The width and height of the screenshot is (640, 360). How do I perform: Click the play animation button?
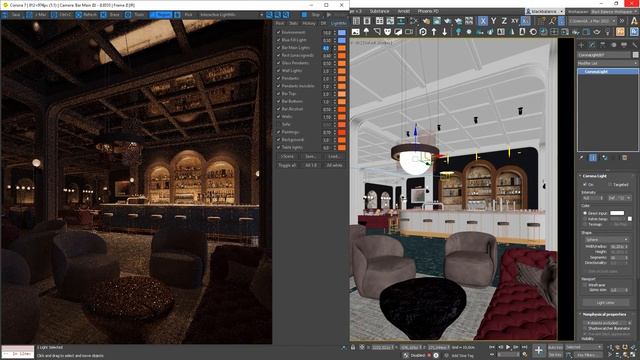pyautogui.click(x=508, y=347)
